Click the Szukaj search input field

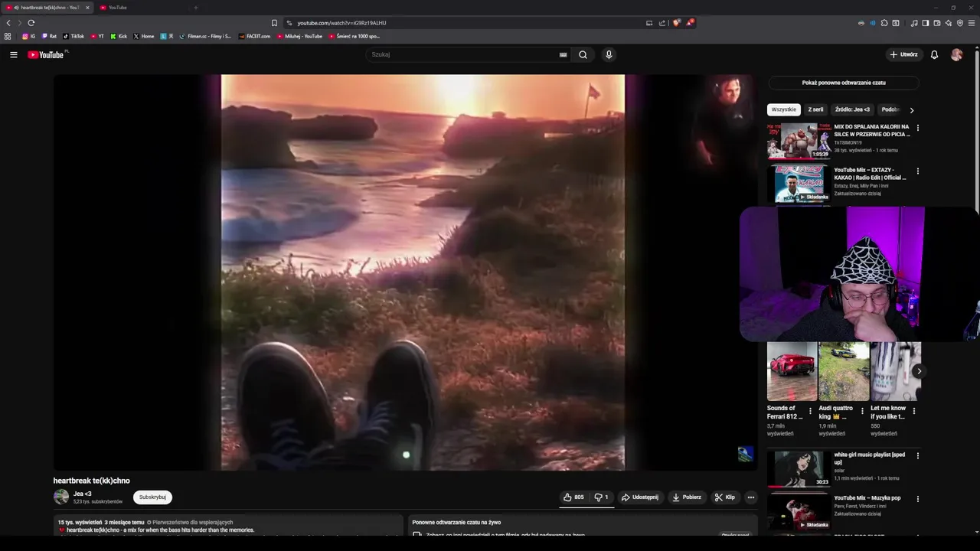(463, 54)
